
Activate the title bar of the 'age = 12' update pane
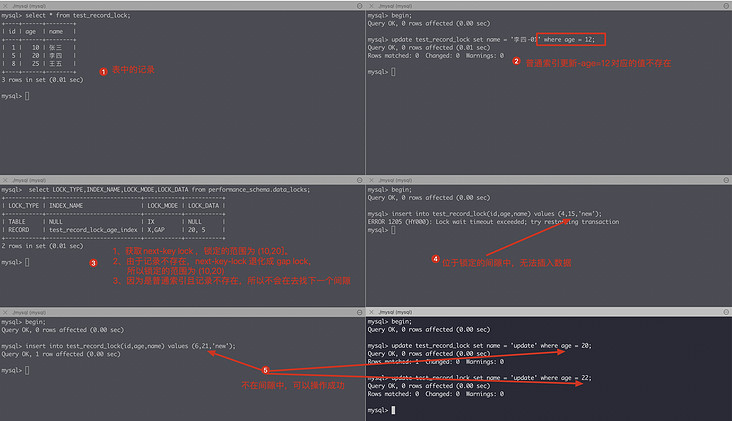[x=549, y=6]
